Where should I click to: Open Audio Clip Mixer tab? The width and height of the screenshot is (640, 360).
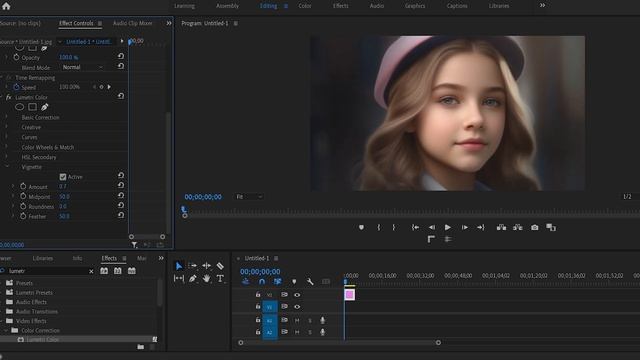coord(132,23)
